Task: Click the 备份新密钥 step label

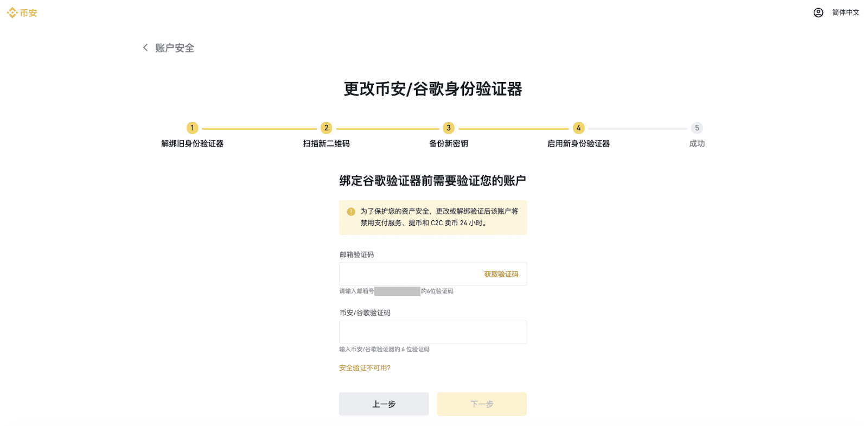Action: (449, 144)
